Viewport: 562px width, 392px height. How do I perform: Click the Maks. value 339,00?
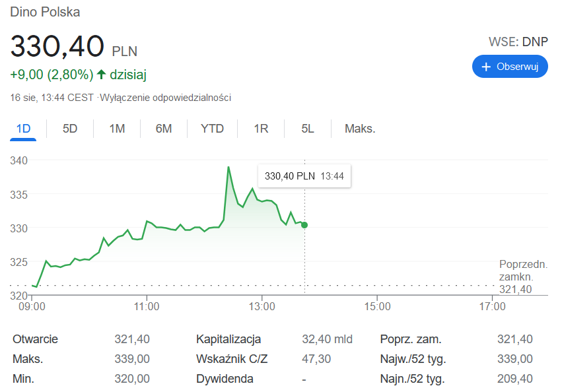[132, 359]
